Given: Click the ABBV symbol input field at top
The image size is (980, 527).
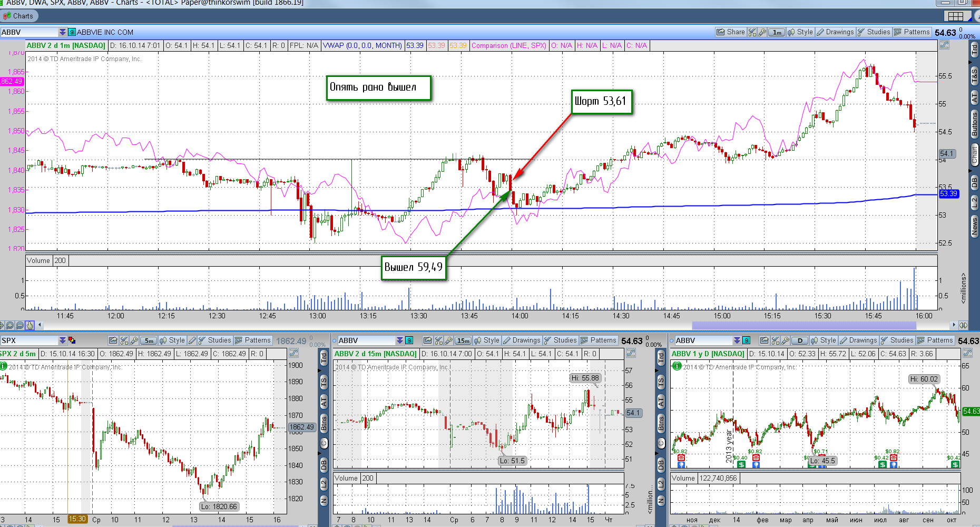Looking at the screenshot, I should [x=30, y=32].
